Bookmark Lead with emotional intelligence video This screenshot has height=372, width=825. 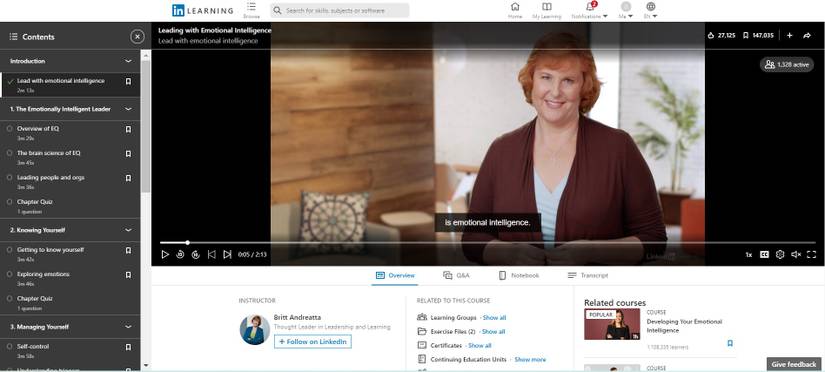128,82
